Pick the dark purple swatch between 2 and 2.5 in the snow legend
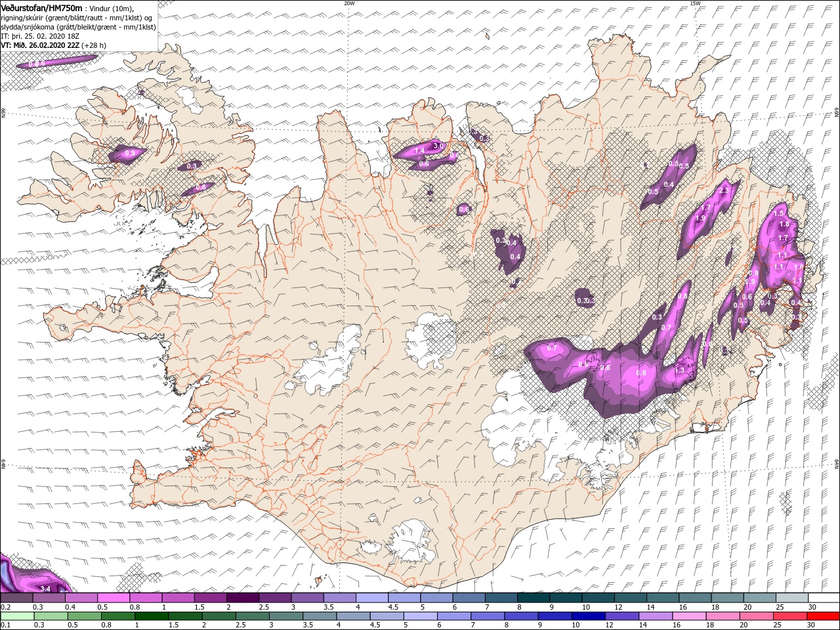The height and width of the screenshot is (630, 840). (242, 598)
